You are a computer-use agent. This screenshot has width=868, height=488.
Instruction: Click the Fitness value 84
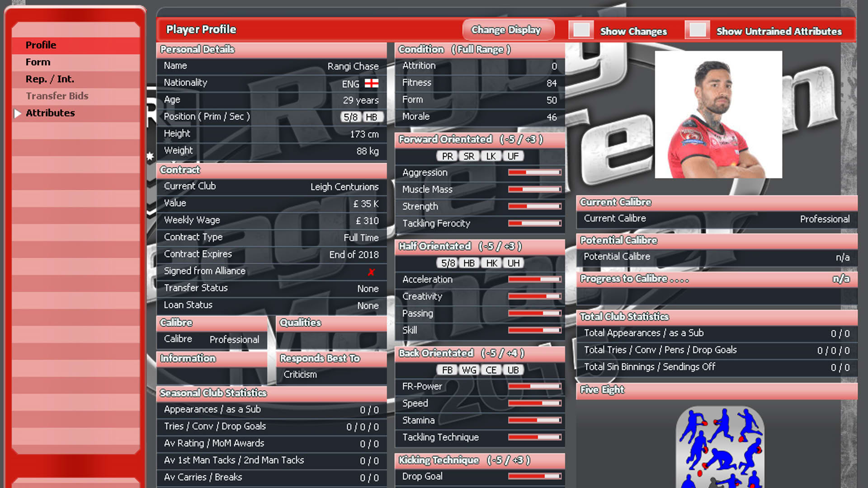[552, 83]
